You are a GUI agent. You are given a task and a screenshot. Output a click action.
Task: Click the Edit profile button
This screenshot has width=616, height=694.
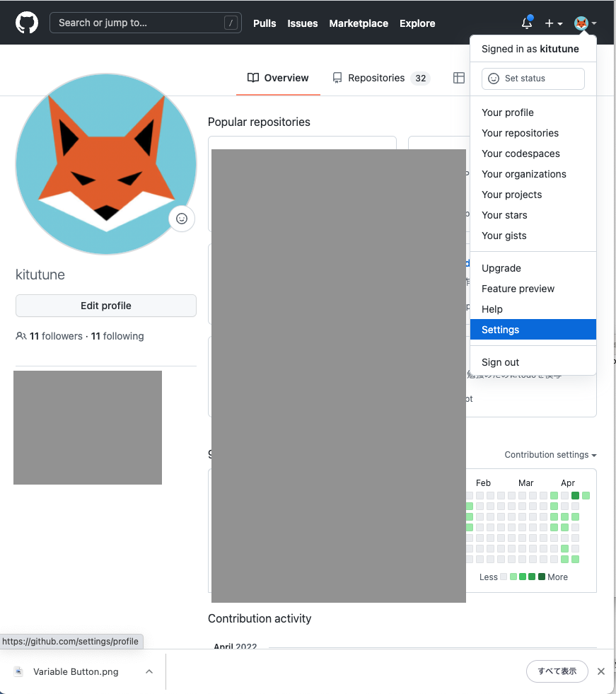coord(105,306)
